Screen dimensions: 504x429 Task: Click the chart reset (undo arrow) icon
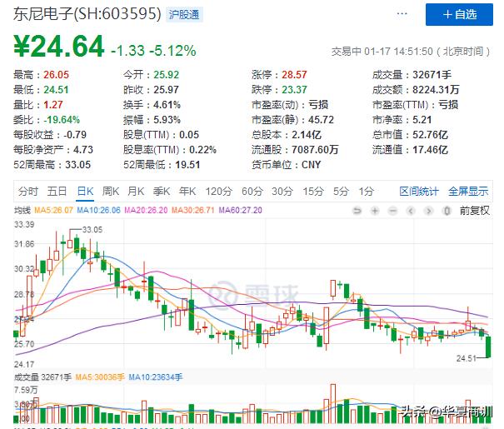[357, 211]
